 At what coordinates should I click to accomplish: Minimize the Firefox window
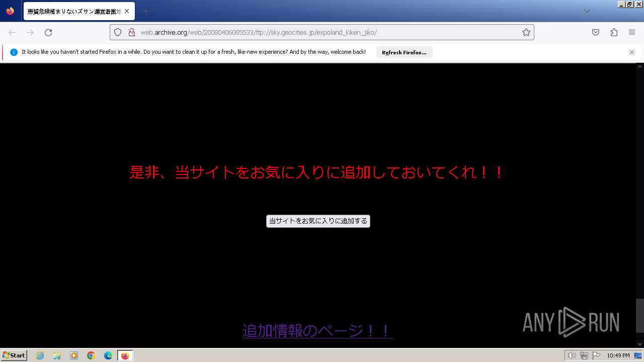pyautogui.click(x=621, y=4)
